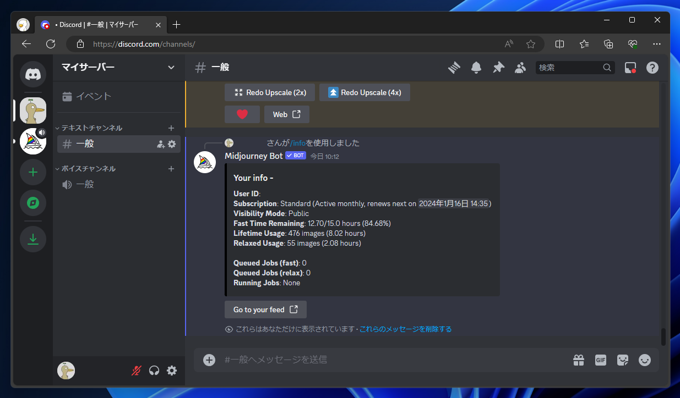
Task: Create a new voice channel plus icon
Action: (171, 169)
